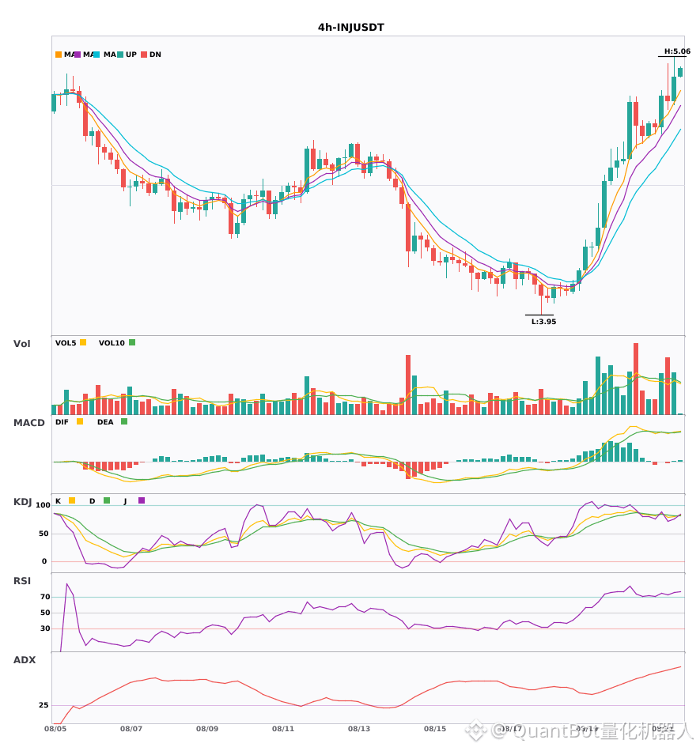Click the 08/15 date axis label

click(x=435, y=729)
